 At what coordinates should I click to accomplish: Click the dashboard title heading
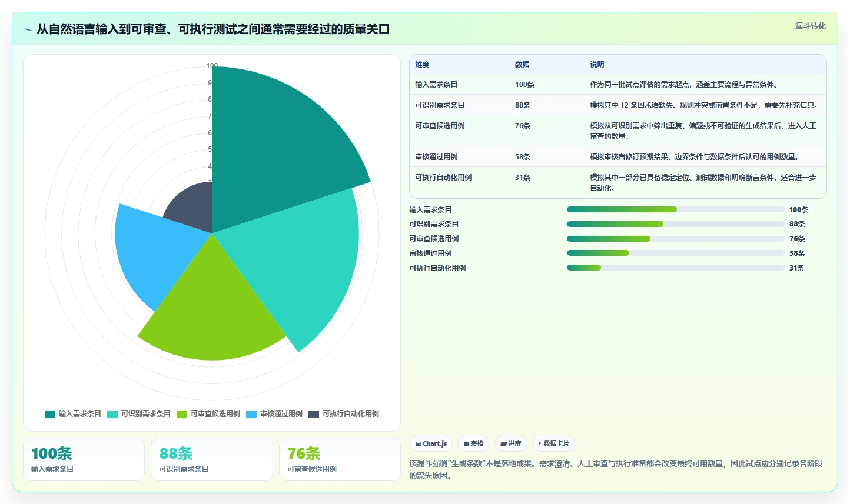point(213,29)
